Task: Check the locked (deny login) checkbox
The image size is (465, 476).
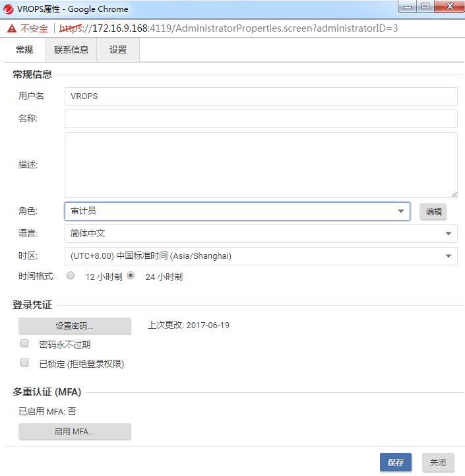Action: coord(24,363)
